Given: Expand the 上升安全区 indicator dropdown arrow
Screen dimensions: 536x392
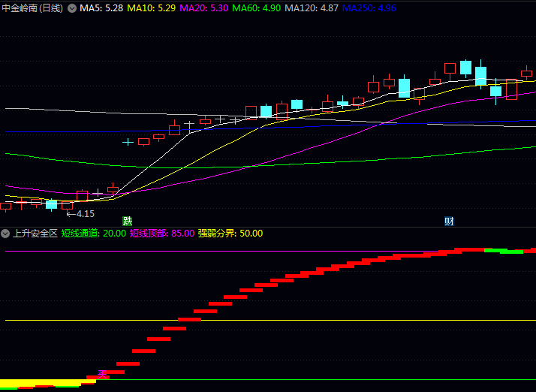Looking at the screenshot, I should [5, 234].
